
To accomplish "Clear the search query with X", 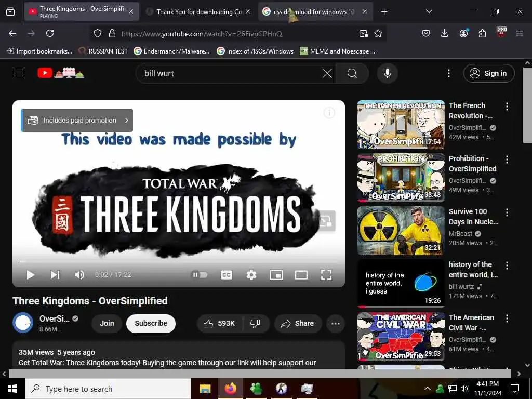I will coord(327,73).
